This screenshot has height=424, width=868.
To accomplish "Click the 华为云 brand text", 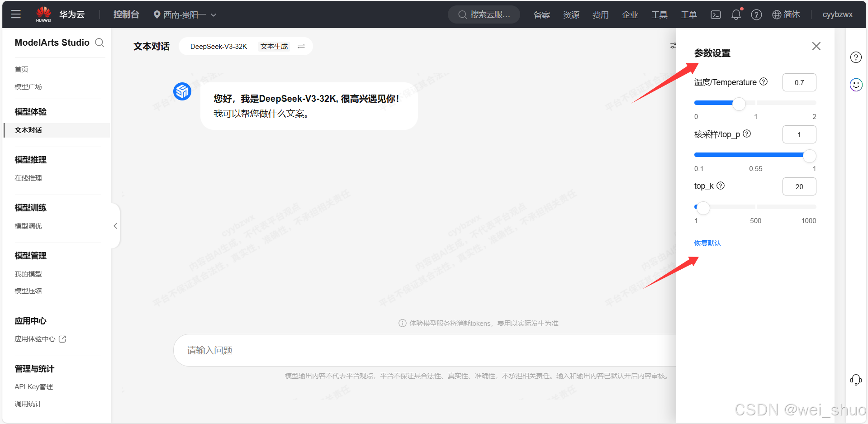I will (72, 14).
